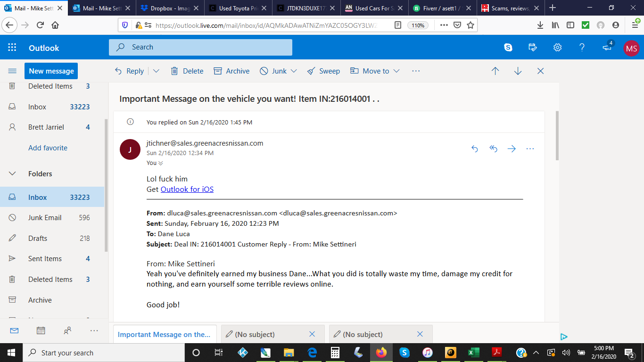This screenshot has height=362, width=644.
Task: Collapse the Folders section
Action: (x=13, y=174)
